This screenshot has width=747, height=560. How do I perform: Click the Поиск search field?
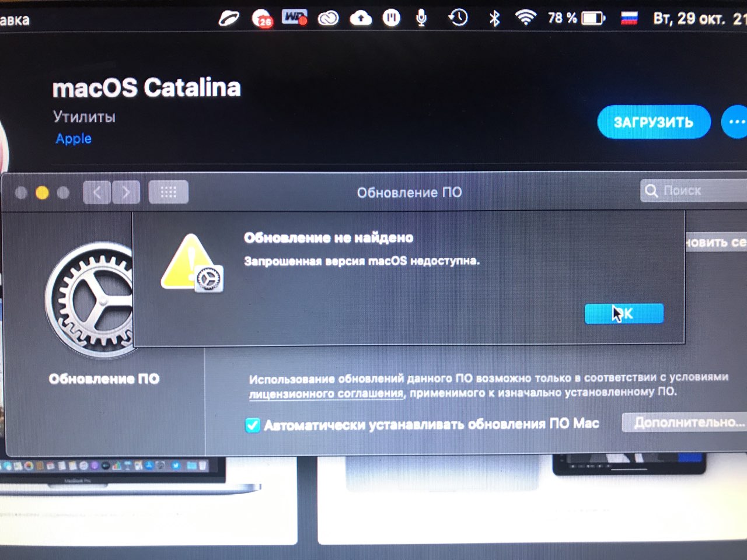point(693,190)
